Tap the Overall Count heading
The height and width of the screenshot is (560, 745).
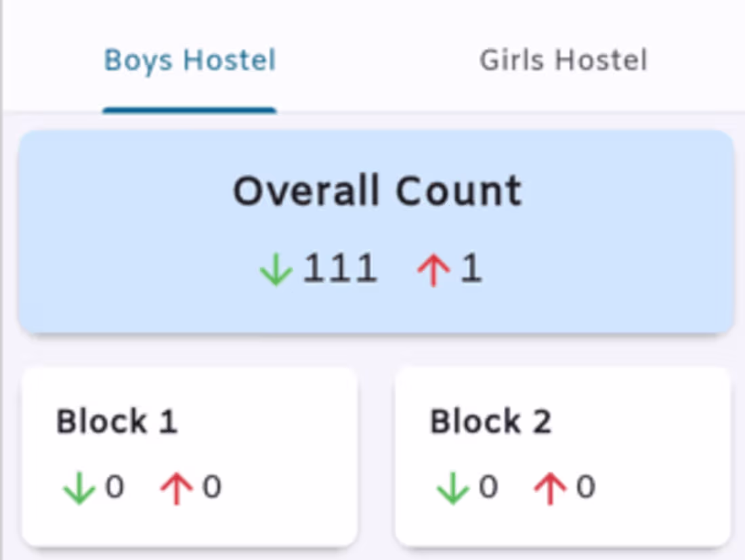[x=377, y=190]
